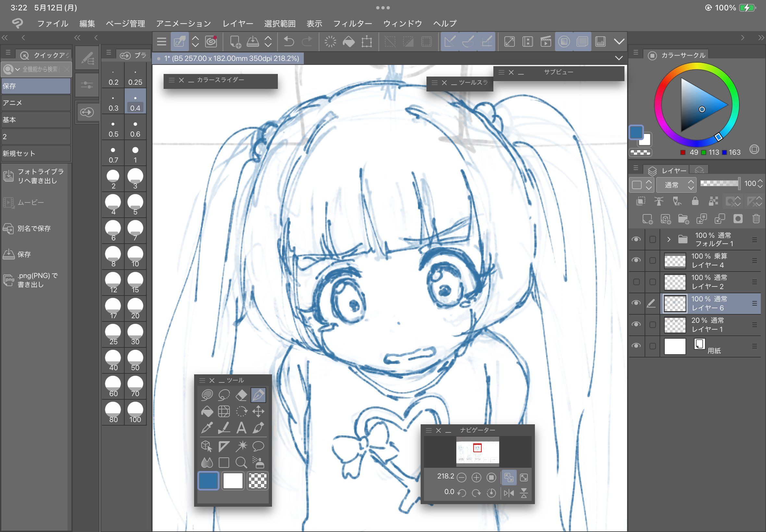Expand the command bar overflow chevron
This screenshot has height=532, width=766.
point(619,42)
